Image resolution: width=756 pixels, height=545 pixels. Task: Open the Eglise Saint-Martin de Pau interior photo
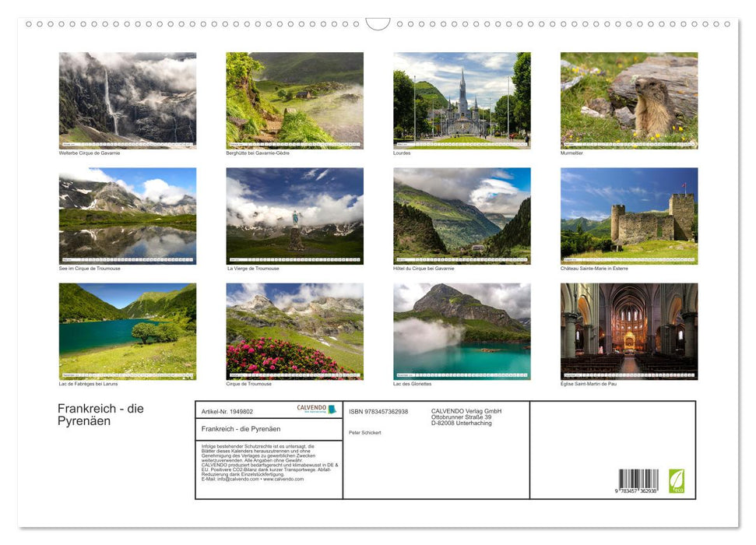coord(629,331)
